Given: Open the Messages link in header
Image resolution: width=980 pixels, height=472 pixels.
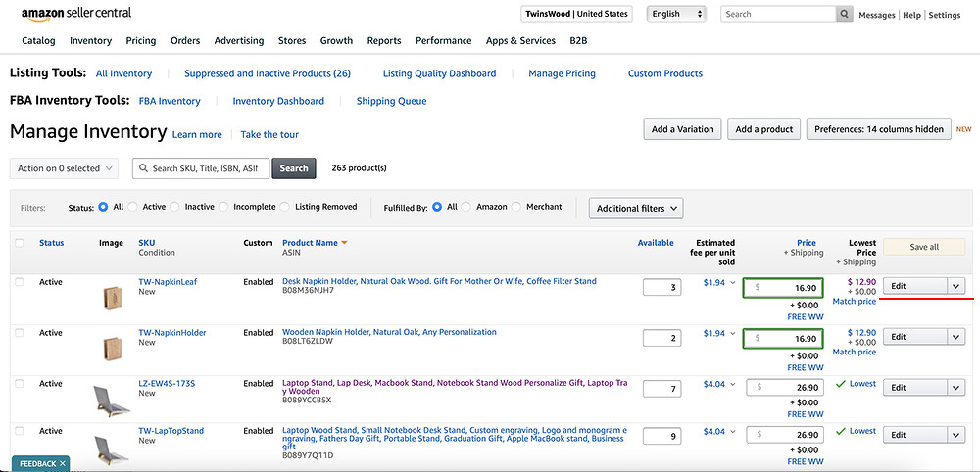Looking at the screenshot, I should pyautogui.click(x=877, y=15).
